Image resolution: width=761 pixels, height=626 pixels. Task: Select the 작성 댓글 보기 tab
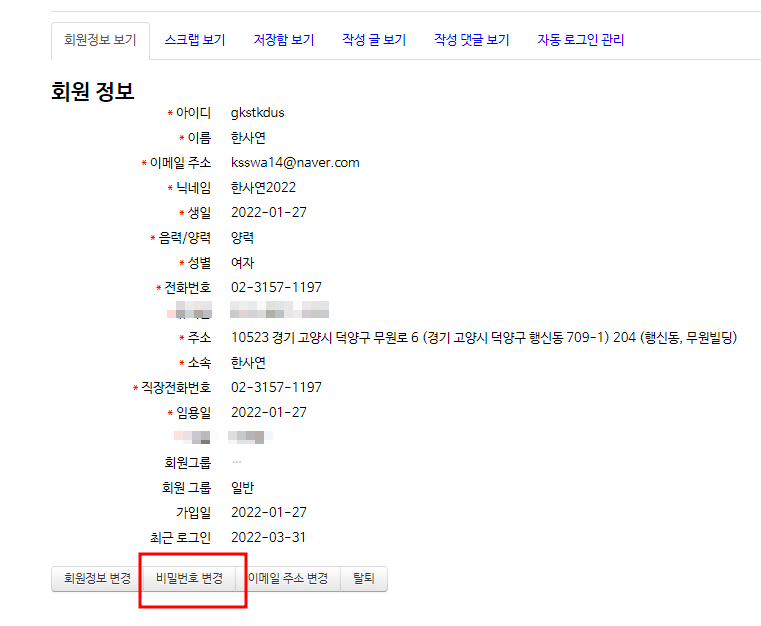(472, 40)
